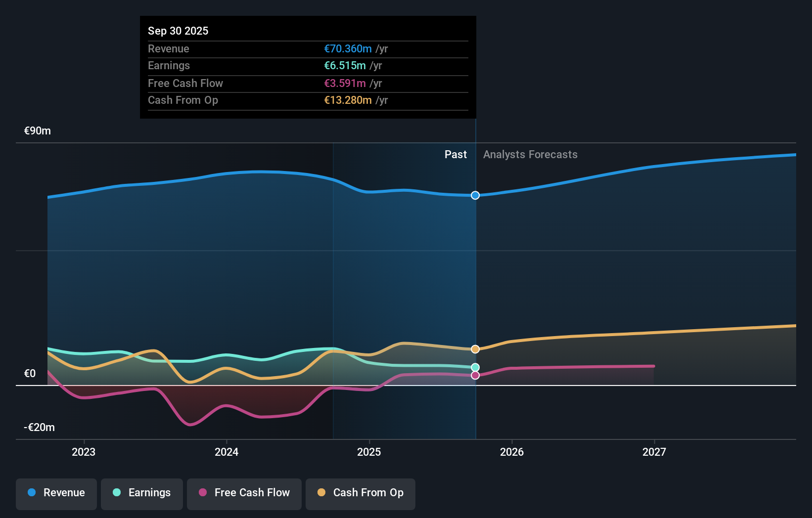This screenshot has width=812, height=518.
Task: Select the 2024 year axis label
Action: [226, 451]
